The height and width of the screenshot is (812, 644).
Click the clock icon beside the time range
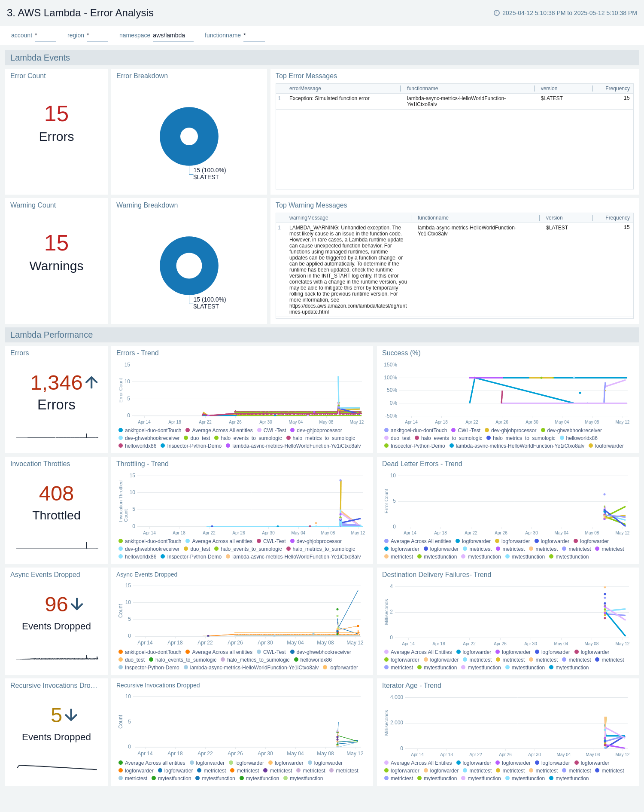[497, 13]
